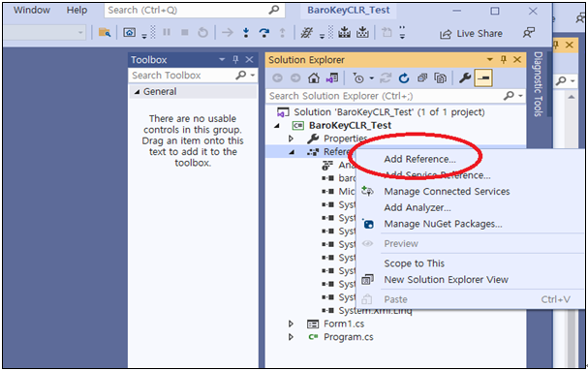Open the Pending Changes Filter dropdown arrow

point(372,78)
